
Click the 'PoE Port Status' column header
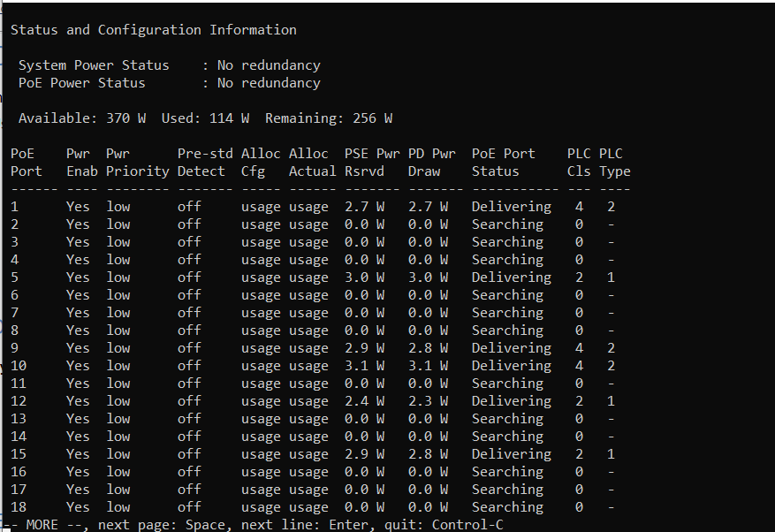[503, 163]
